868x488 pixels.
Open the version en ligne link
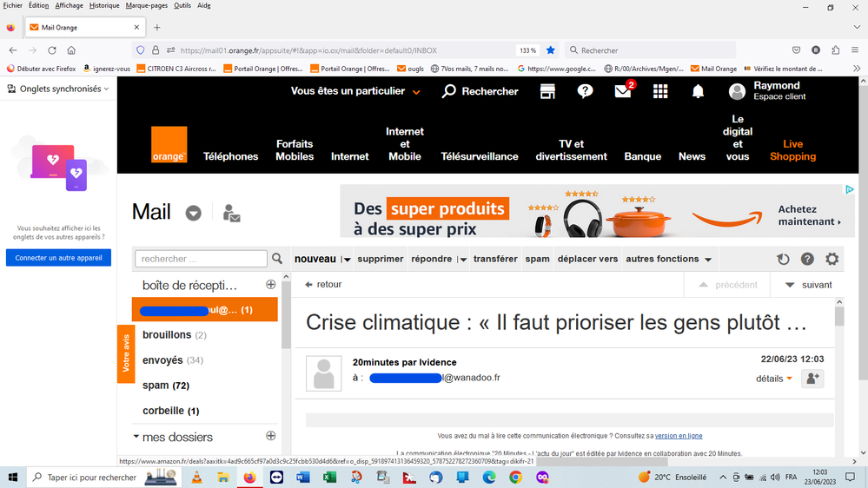click(679, 436)
